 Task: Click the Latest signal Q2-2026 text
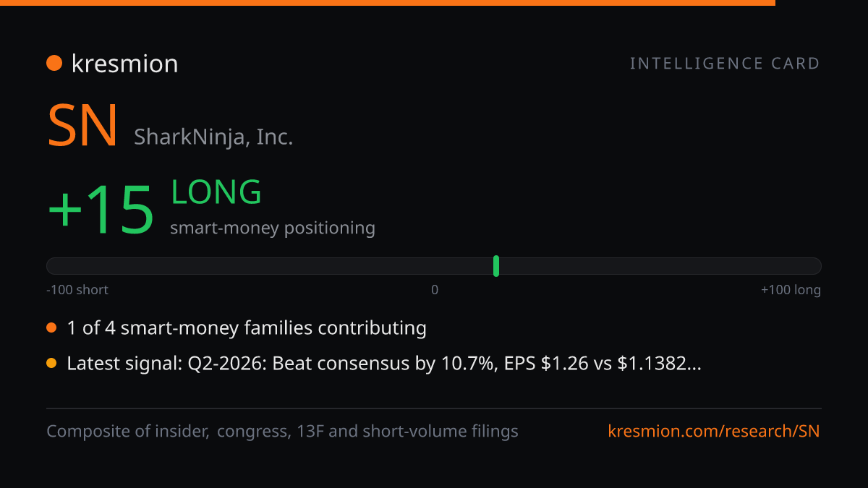pos(384,364)
